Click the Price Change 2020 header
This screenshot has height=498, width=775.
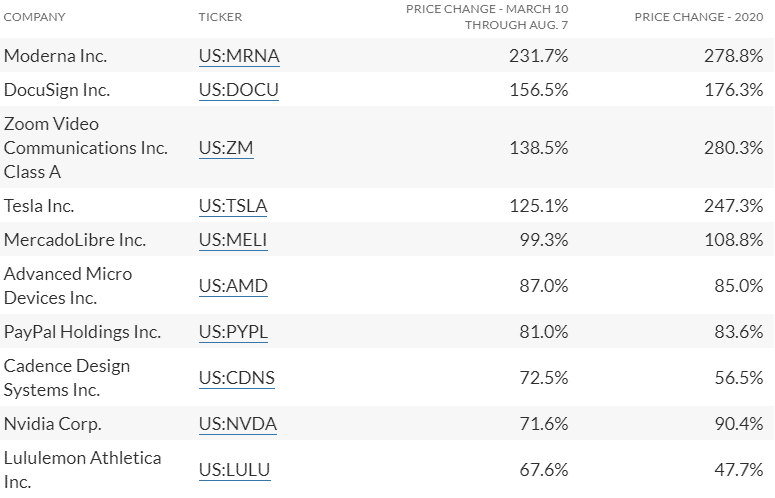tap(699, 17)
